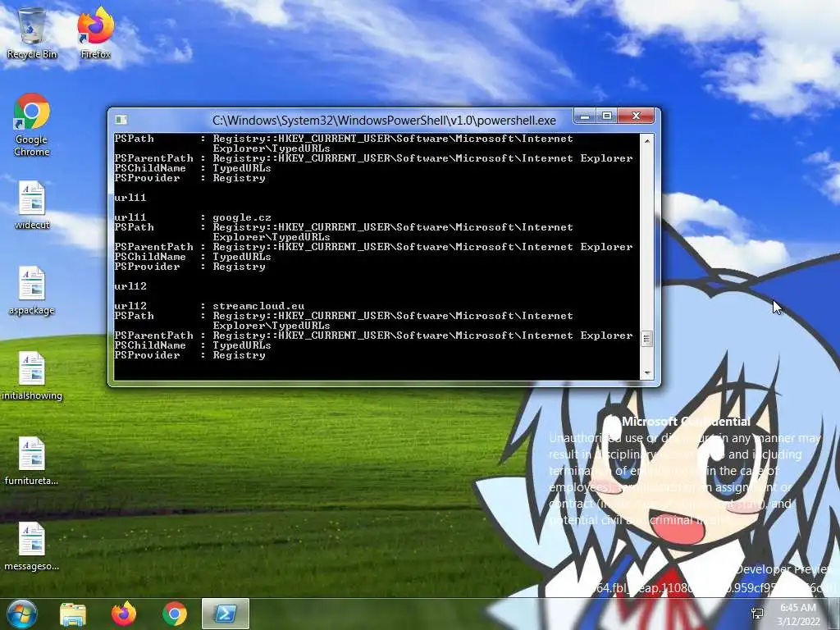Click the 'google.cz' url11 value
The image size is (840, 630).
click(x=242, y=217)
